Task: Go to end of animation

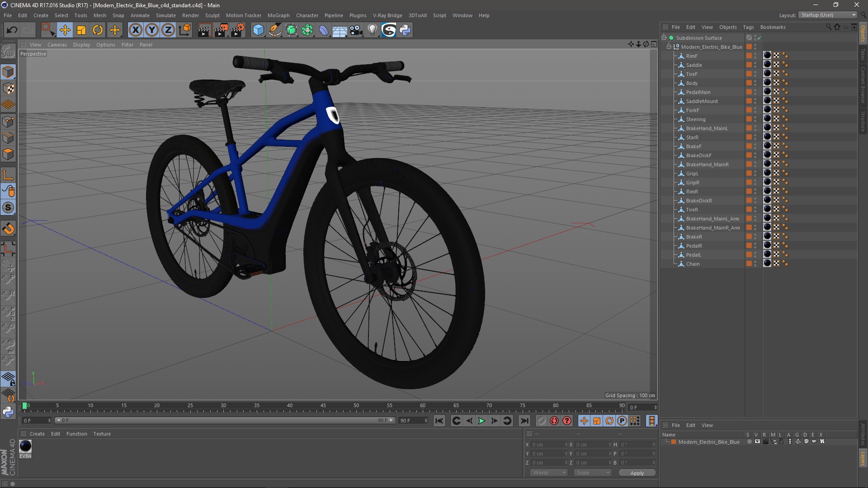Action: (524, 421)
